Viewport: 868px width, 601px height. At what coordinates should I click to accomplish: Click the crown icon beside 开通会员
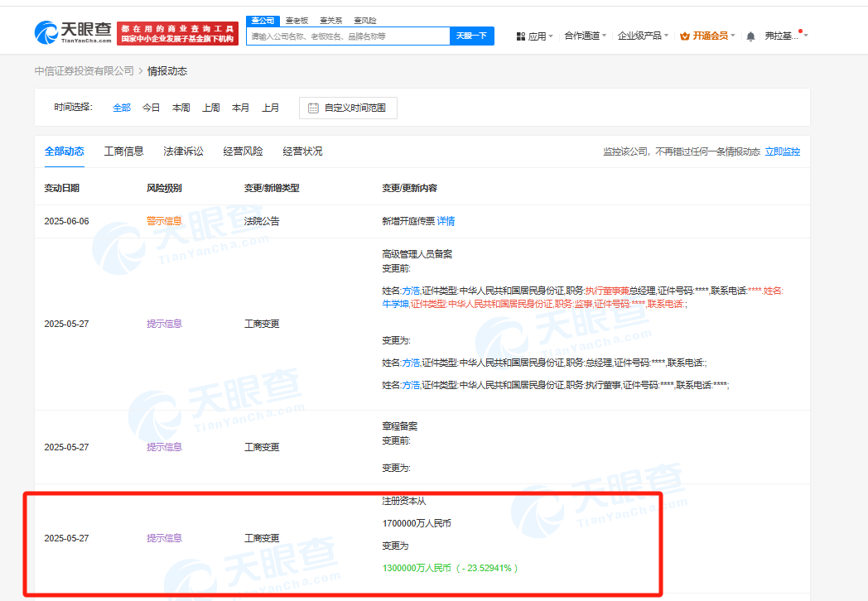pos(685,36)
